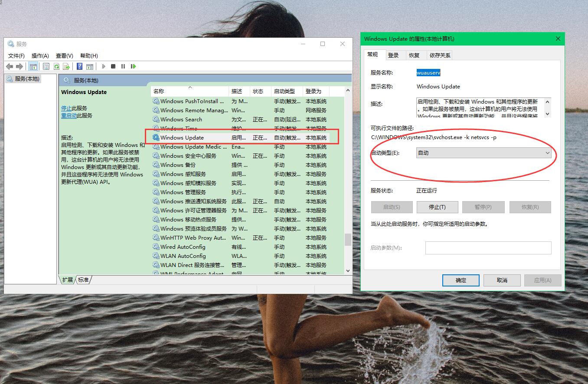The width and height of the screenshot is (588, 384).
Task: Select Windows Search service row
Action: coord(241,119)
